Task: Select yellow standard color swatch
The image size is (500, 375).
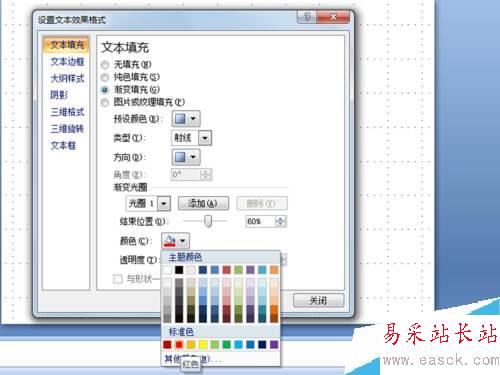Action: coord(203,344)
